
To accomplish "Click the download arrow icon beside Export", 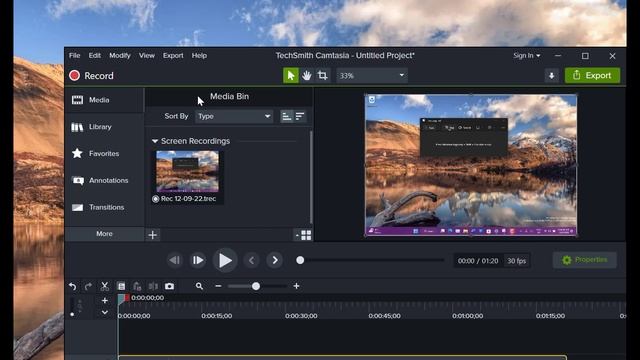I will (x=551, y=76).
